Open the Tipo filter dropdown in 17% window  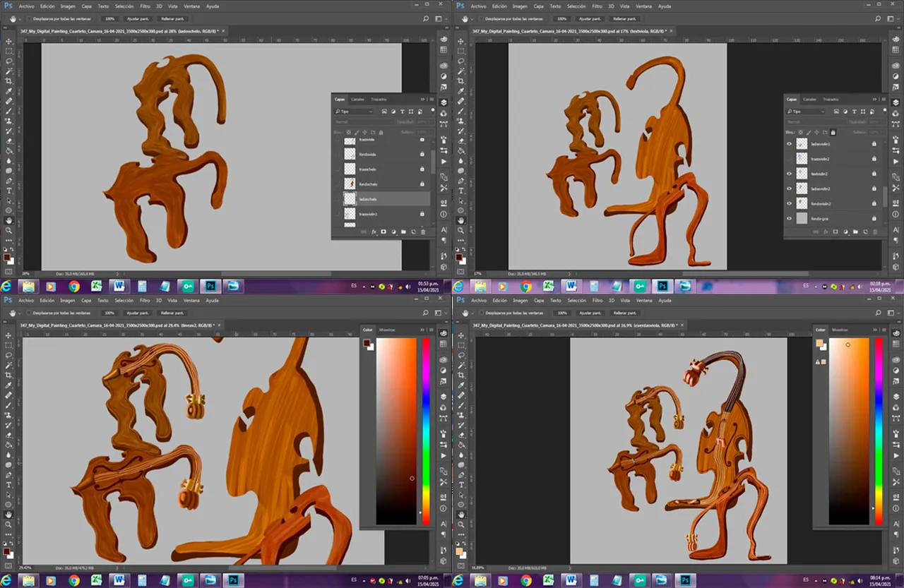point(807,112)
